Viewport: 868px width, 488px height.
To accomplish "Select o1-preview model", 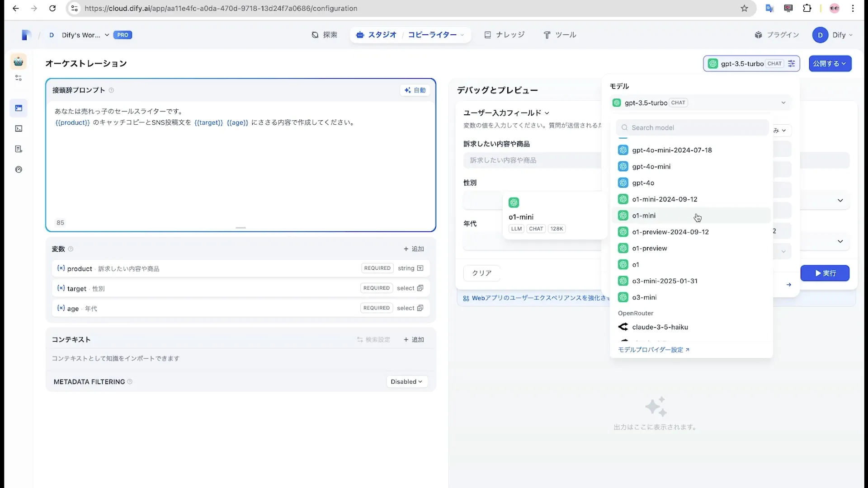I will pyautogui.click(x=691, y=249).
